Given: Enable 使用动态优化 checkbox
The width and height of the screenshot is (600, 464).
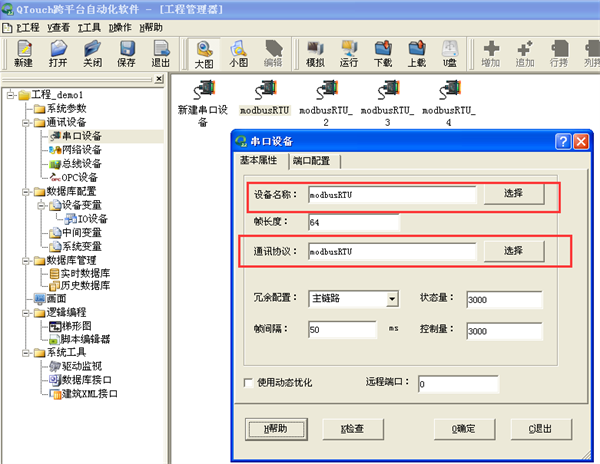Looking at the screenshot, I should click(248, 383).
